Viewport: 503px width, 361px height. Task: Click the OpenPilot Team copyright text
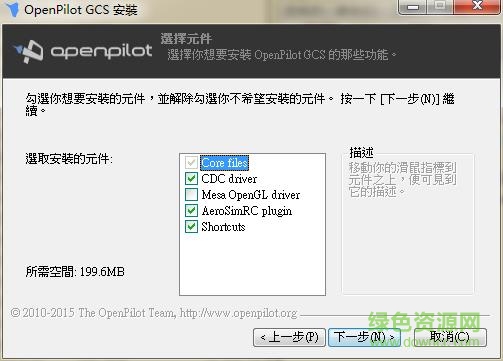point(154,313)
